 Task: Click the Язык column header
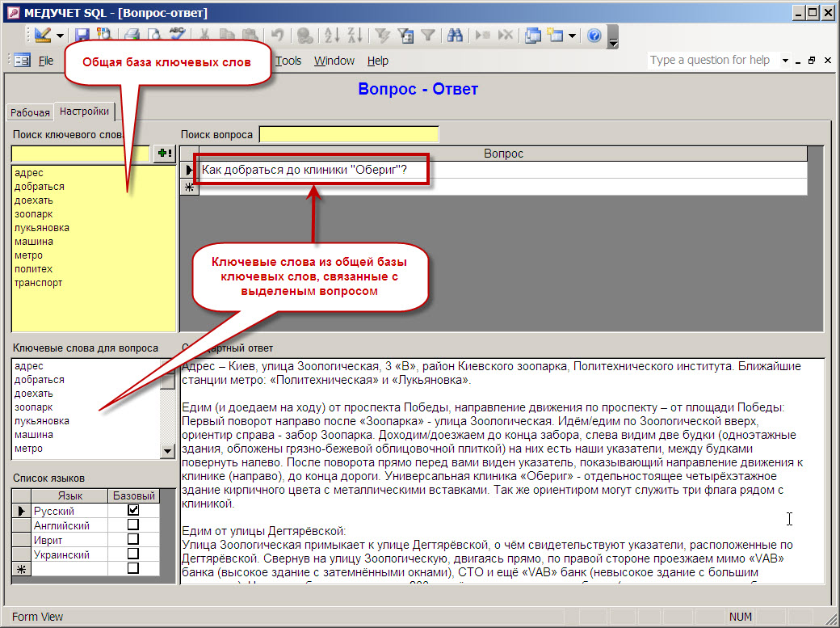[69, 495]
